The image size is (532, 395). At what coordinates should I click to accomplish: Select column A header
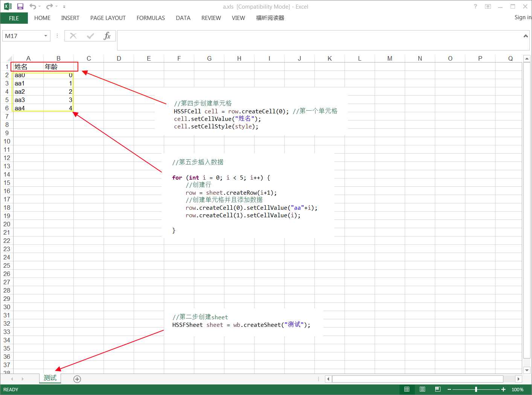coord(28,58)
